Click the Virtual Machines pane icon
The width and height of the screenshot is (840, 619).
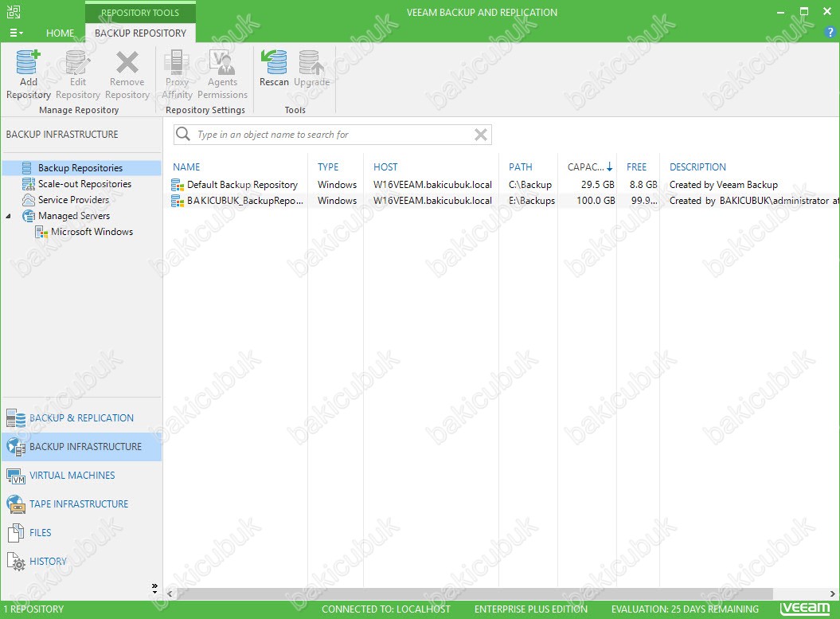click(x=16, y=476)
